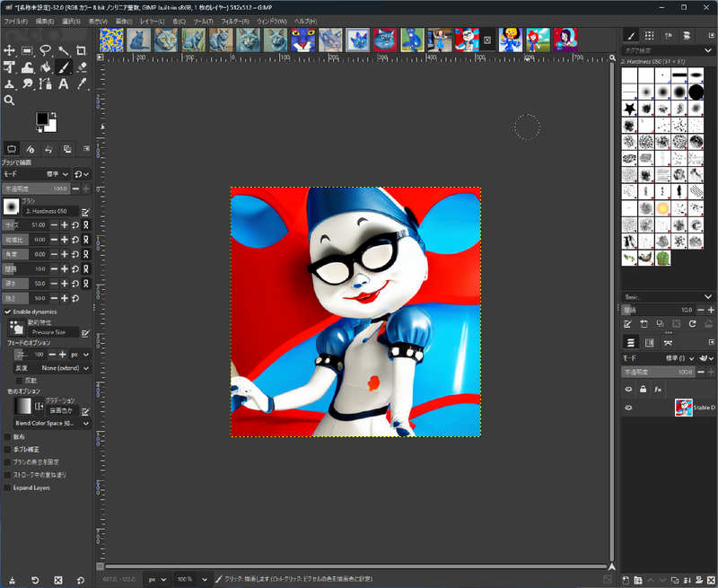Click the brush edit button under Pressure Size dynamics

click(85, 332)
